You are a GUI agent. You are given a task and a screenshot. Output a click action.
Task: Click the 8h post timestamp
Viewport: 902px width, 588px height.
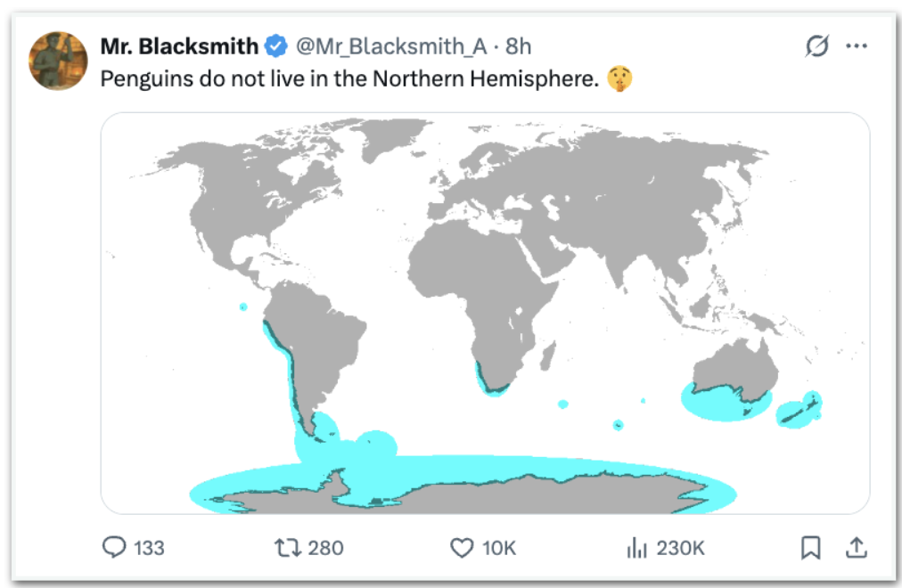coord(519,46)
